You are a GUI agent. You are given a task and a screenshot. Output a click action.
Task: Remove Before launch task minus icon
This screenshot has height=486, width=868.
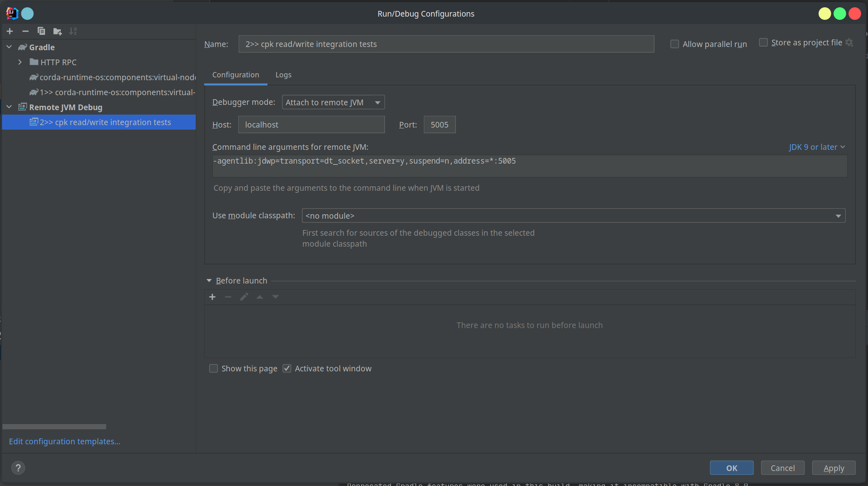pos(228,297)
